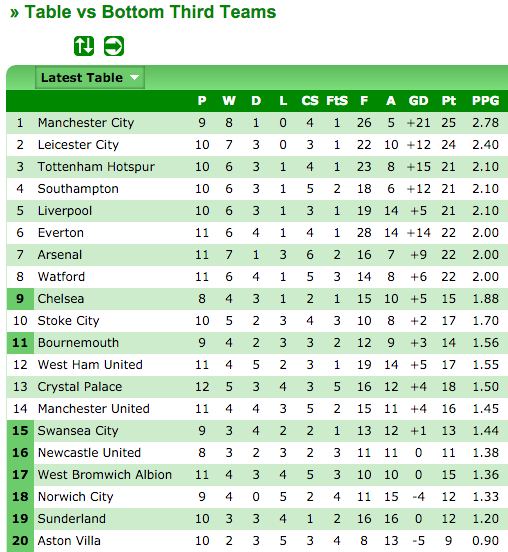Click the FtS column header
Image resolution: width=508 pixels, height=552 pixels.
point(337,101)
